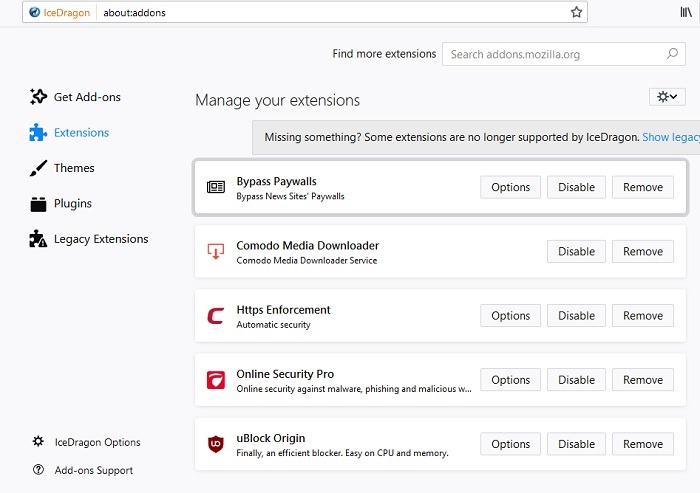700x493 pixels.
Task: Focus the Search addons.mozilla.org field
Action: pos(563,54)
